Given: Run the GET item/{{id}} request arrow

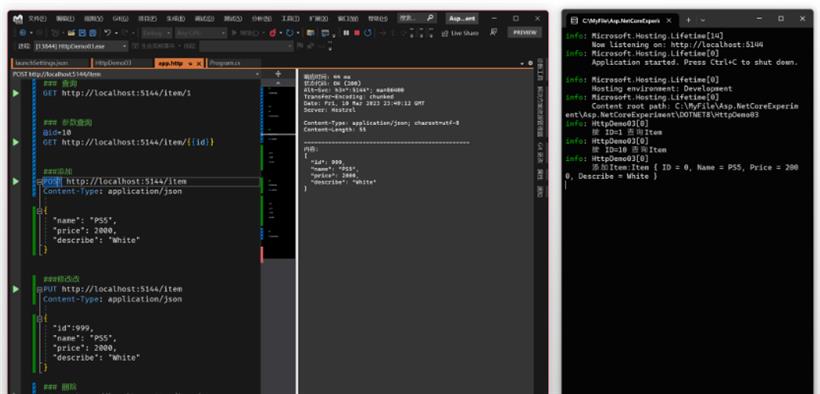Looking at the screenshot, I should tap(16, 142).
